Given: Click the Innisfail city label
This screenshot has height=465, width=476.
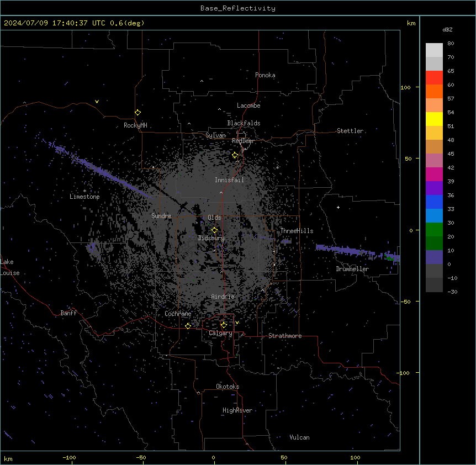Looking at the screenshot, I should pyautogui.click(x=229, y=180).
